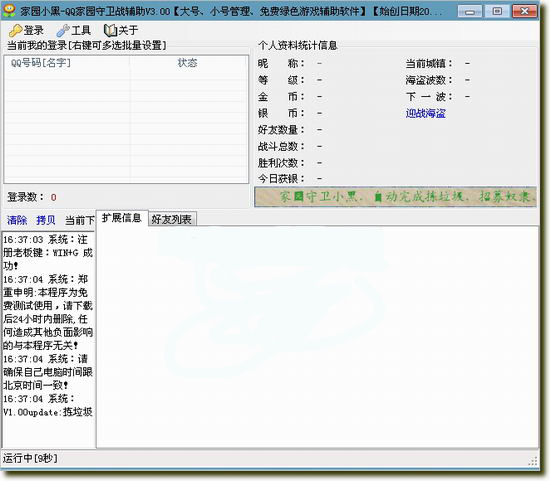Close the 家园小黑 window
This screenshot has height=481, width=550.
pos(524,12)
